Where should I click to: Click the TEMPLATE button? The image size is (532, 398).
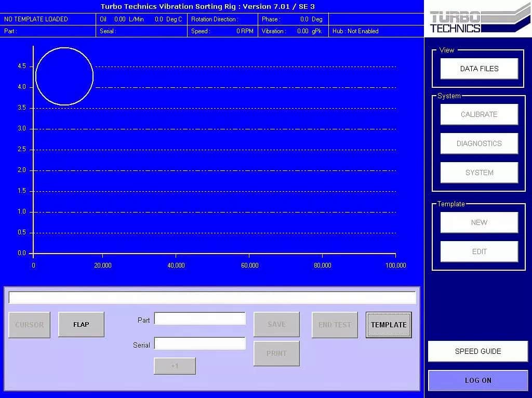point(389,325)
